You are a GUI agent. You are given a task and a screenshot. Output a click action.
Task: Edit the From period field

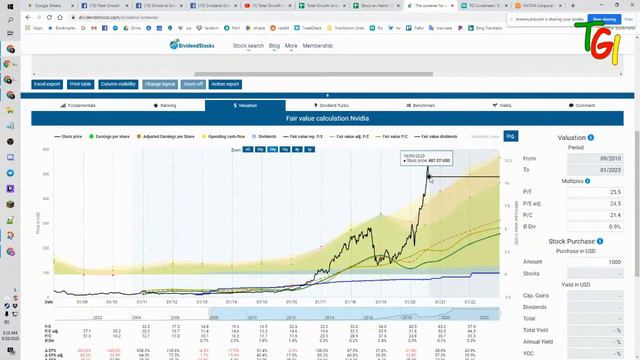pyautogui.click(x=595, y=158)
